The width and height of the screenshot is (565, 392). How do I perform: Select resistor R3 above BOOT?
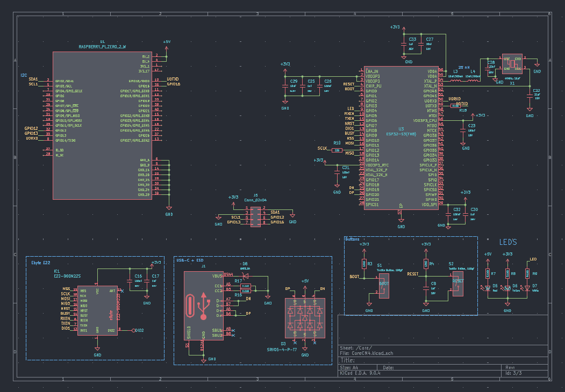point(364,264)
